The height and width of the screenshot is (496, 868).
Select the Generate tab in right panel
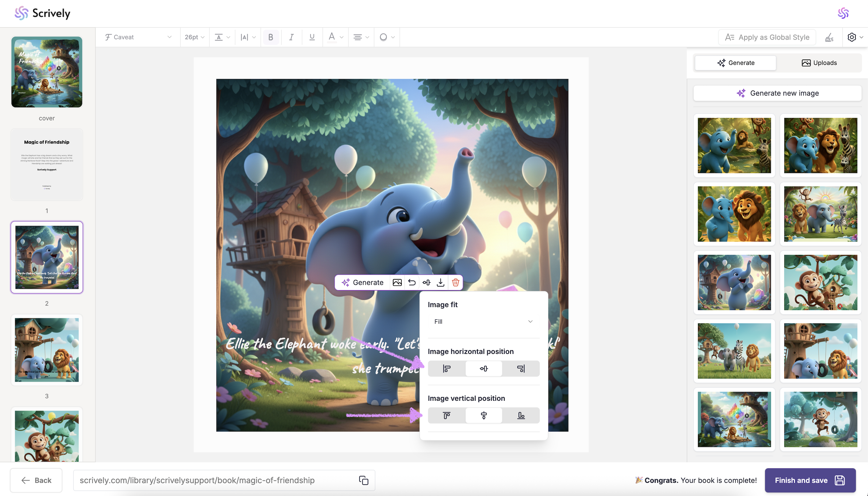736,63
